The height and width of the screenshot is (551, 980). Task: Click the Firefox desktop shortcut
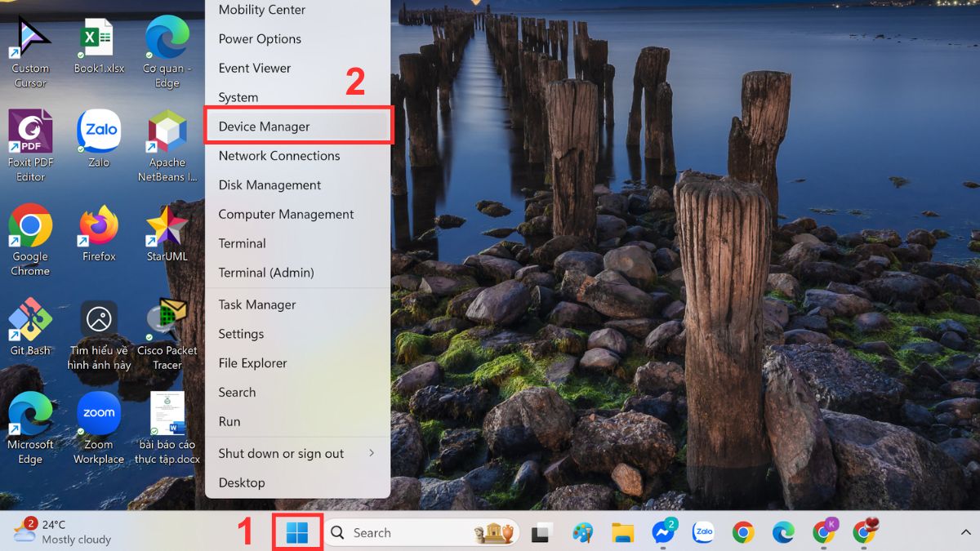99,233
